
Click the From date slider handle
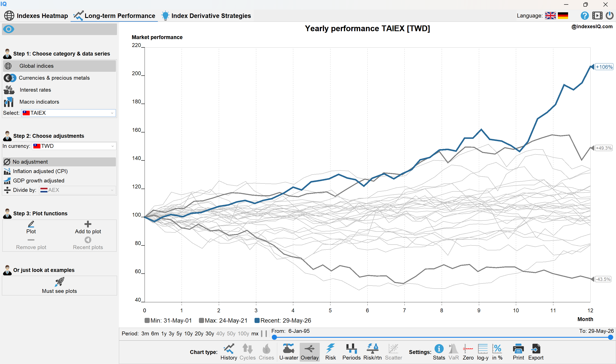[274, 338]
